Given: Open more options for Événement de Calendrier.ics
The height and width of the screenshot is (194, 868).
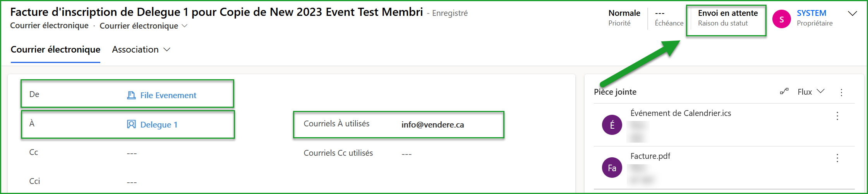Looking at the screenshot, I should coord(837,116).
